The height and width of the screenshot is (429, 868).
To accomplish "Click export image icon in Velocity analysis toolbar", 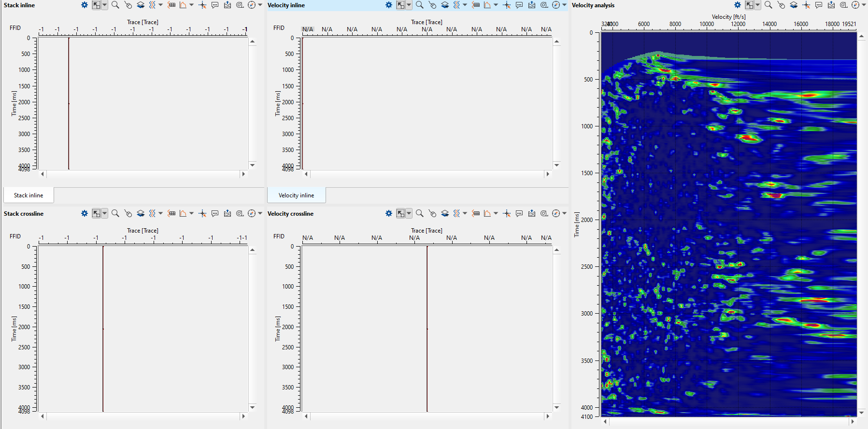I will (x=831, y=5).
